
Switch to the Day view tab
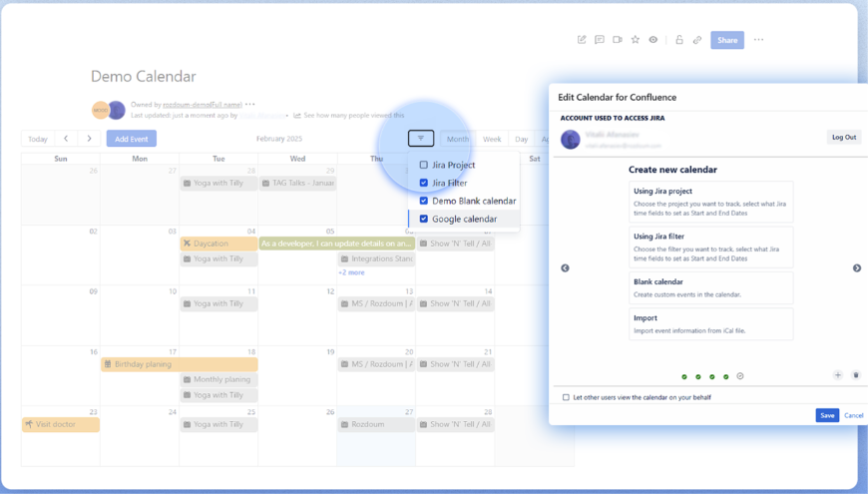tap(522, 139)
